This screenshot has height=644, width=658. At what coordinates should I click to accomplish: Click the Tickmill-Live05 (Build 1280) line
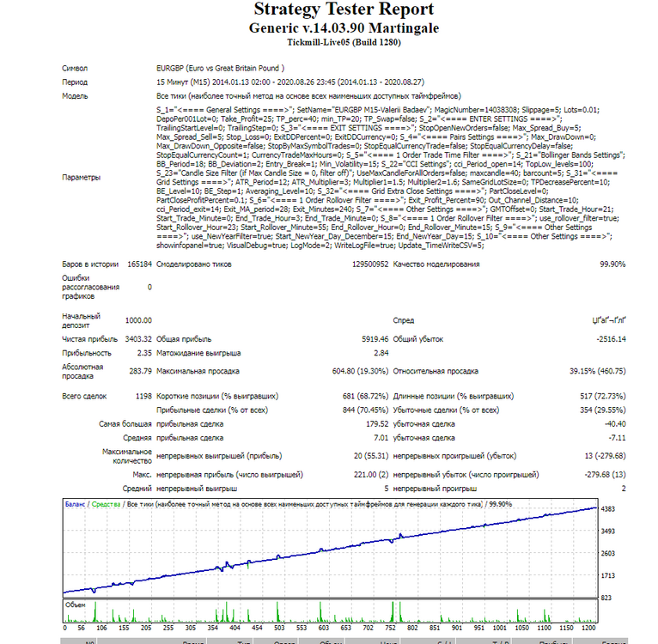344,42
